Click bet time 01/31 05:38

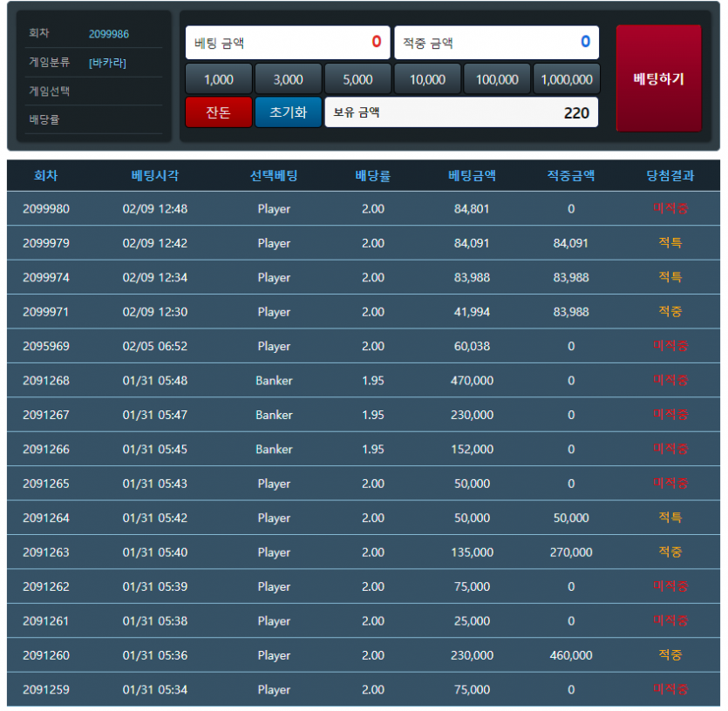coord(155,621)
